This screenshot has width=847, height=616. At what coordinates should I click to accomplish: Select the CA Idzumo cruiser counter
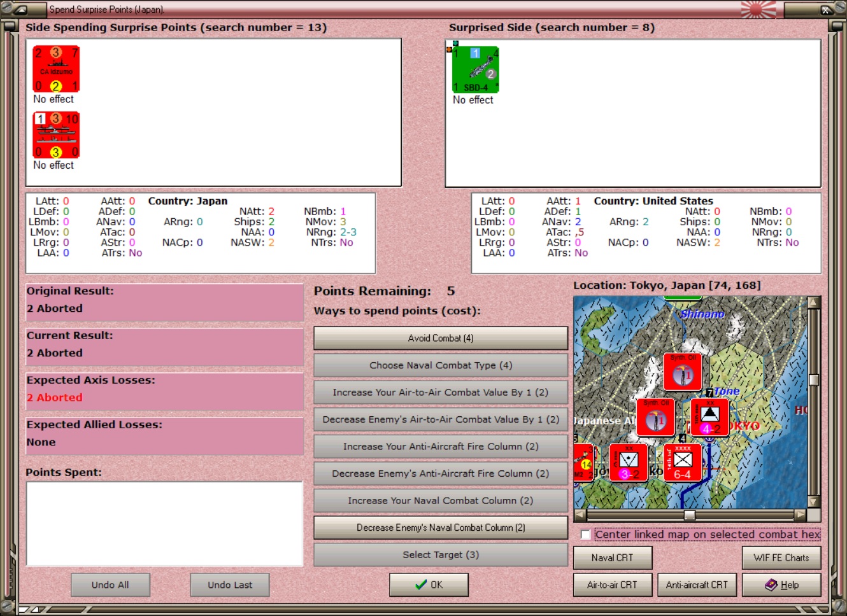(x=56, y=69)
